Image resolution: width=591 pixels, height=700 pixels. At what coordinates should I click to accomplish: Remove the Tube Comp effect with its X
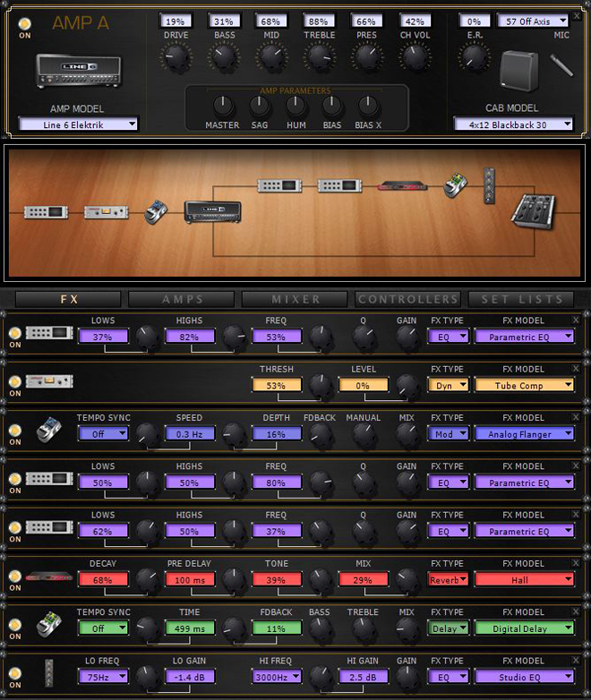coord(576,368)
